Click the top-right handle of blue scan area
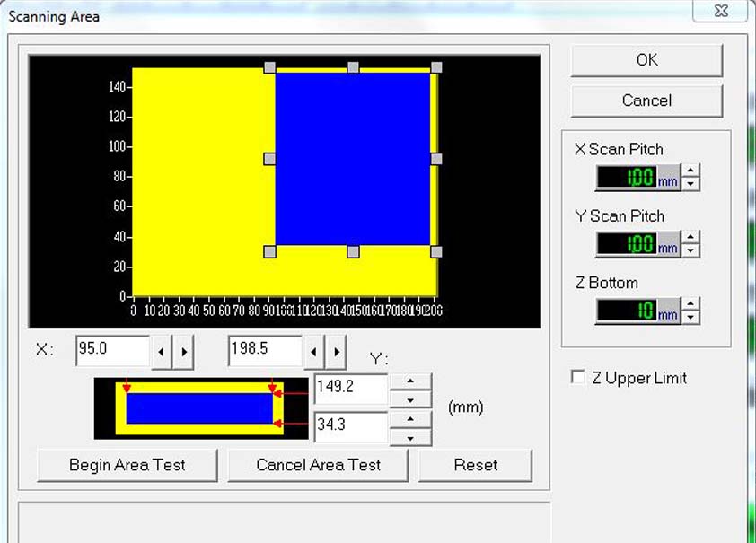Screen dimensions: 756x543 click(x=436, y=67)
